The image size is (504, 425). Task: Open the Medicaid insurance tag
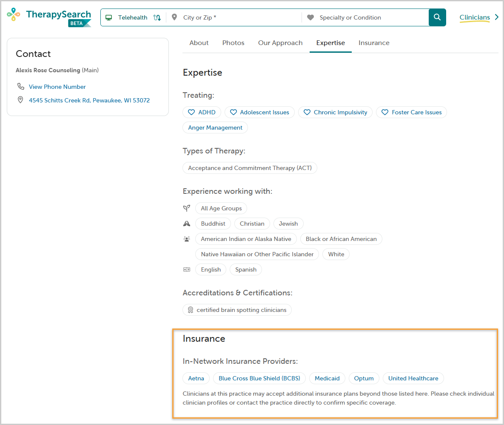click(x=327, y=378)
